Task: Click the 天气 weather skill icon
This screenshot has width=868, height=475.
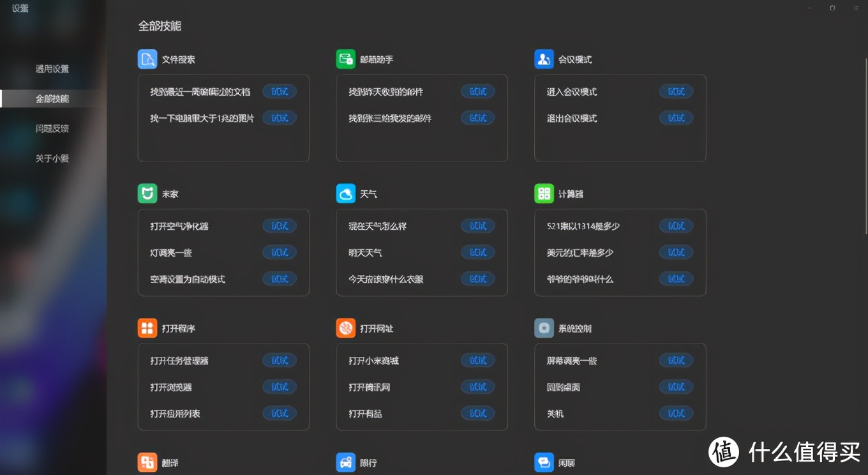Action: click(345, 193)
